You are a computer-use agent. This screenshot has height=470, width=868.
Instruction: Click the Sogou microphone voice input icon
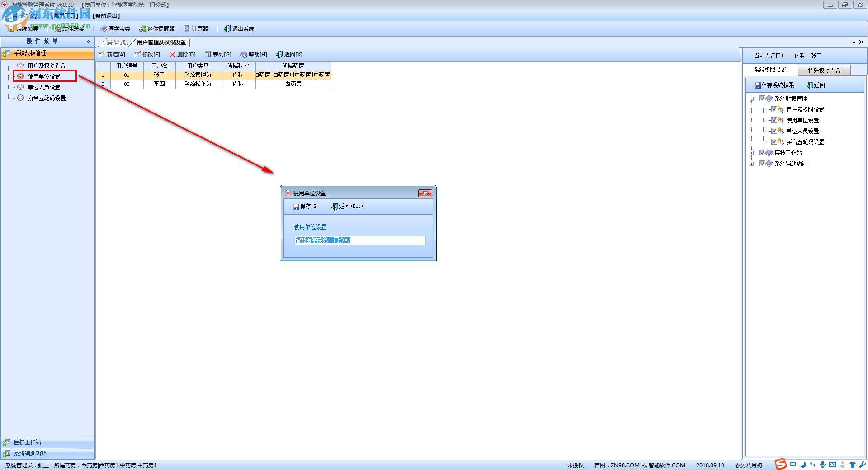click(x=823, y=465)
